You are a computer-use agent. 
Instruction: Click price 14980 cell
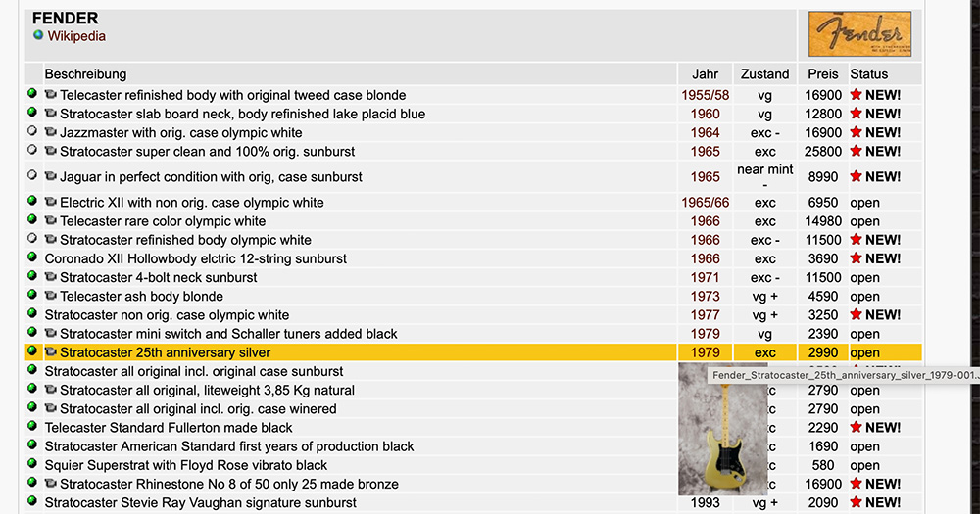point(822,221)
